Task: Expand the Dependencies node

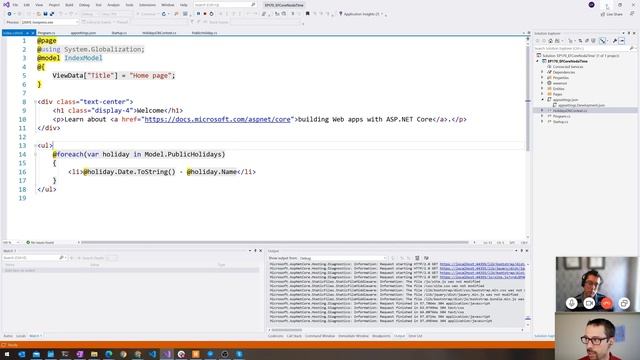Action: coord(542,72)
